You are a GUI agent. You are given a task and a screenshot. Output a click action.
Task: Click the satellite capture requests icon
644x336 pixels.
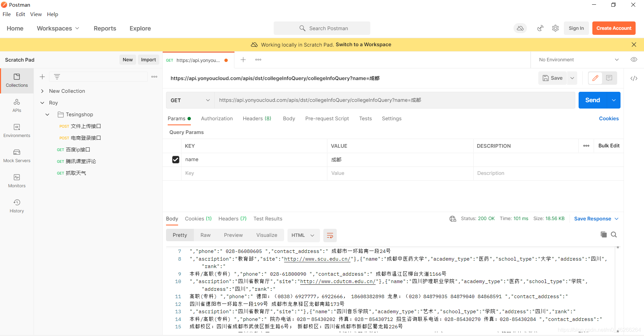tap(540, 28)
